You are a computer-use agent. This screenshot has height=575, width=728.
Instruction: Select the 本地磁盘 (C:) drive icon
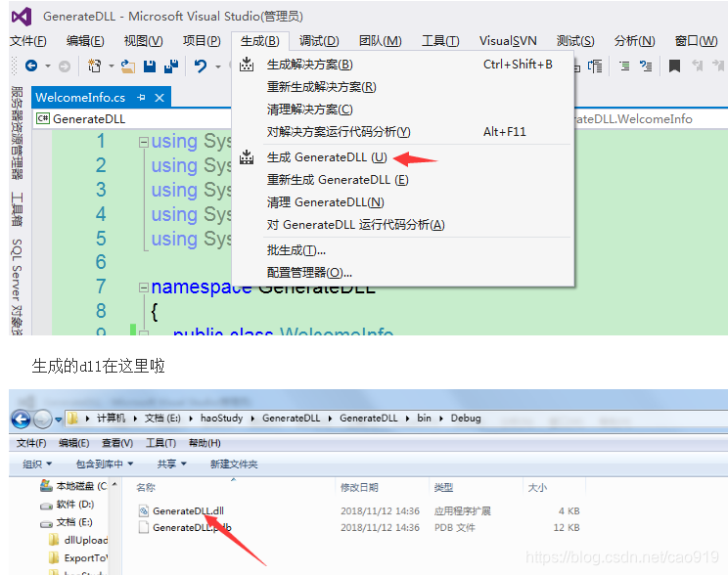click(x=46, y=486)
